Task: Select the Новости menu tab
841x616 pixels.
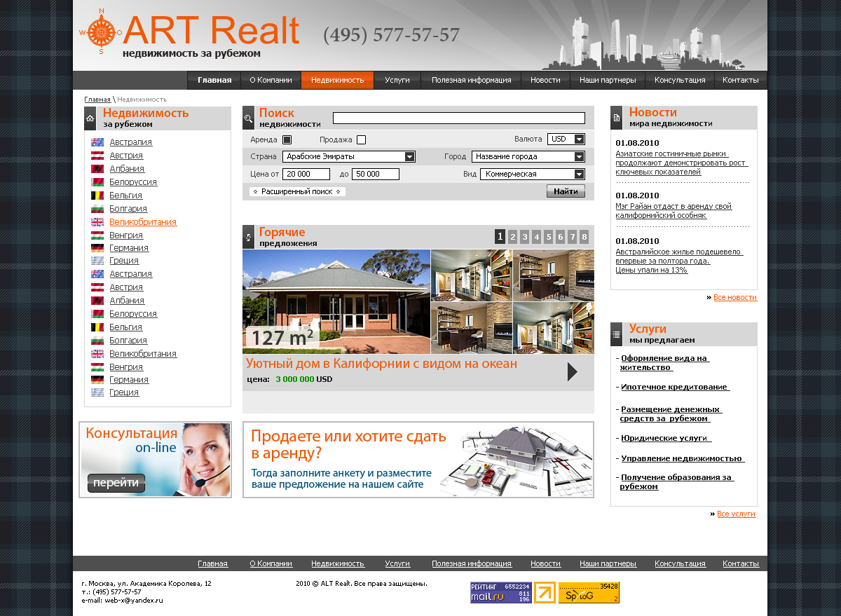Action: click(545, 80)
